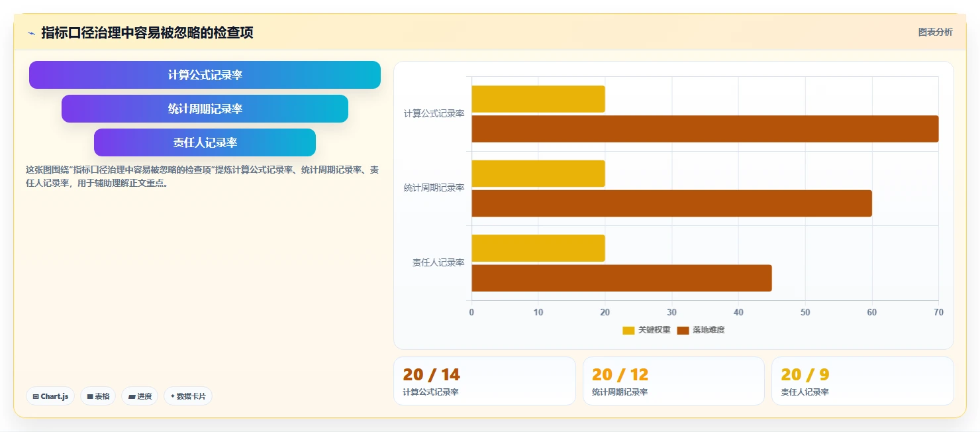980x432 pixels.
Task: Click the x-axis tick label 40
Action: pos(738,312)
